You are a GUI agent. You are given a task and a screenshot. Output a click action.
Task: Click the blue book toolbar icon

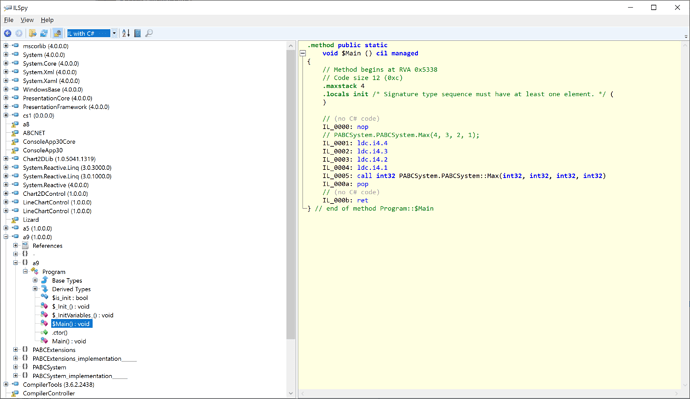pos(137,33)
